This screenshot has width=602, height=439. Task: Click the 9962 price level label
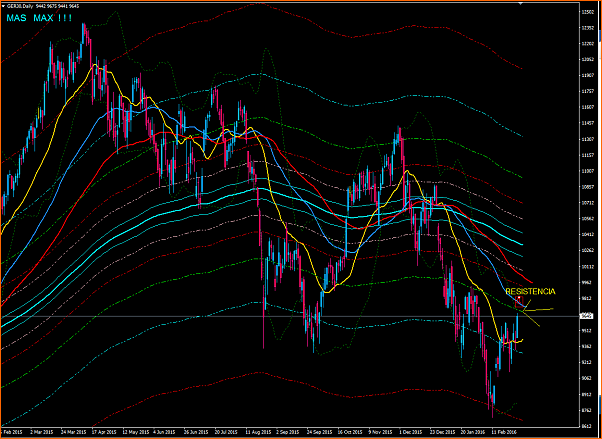coord(586,282)
